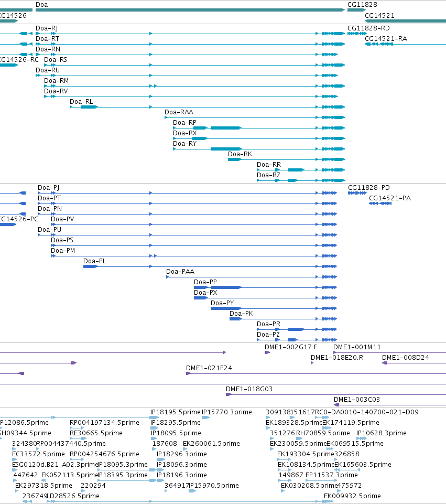The image size is (446, 504).
Task: Click the EP11537.3prime EST label
Action: (332, 475)
